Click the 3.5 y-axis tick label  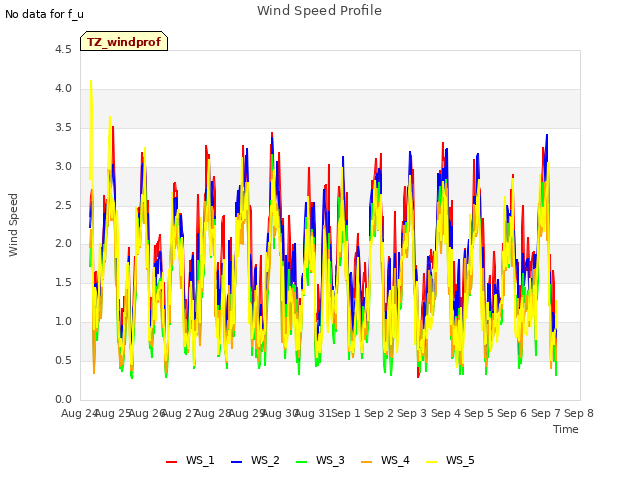tap(63, 128)
